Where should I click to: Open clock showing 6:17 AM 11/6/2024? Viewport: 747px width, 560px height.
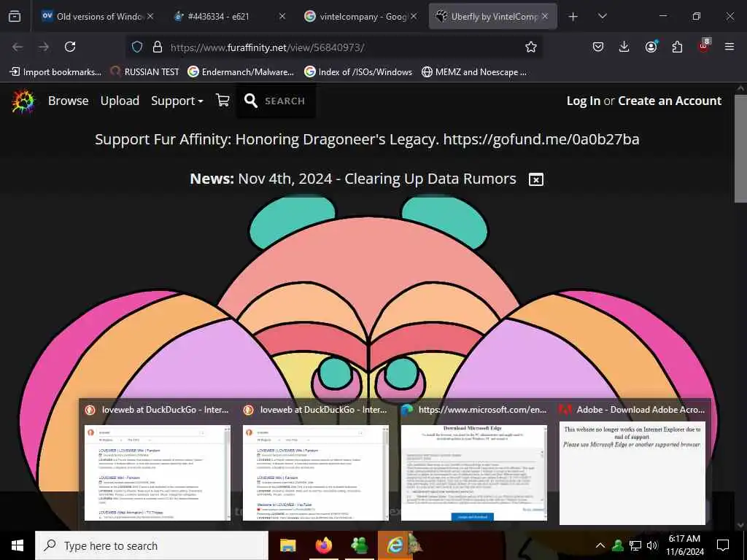(684, 545)
